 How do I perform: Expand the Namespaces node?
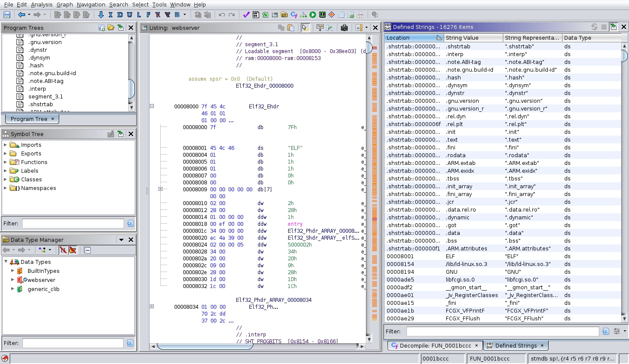6,188
